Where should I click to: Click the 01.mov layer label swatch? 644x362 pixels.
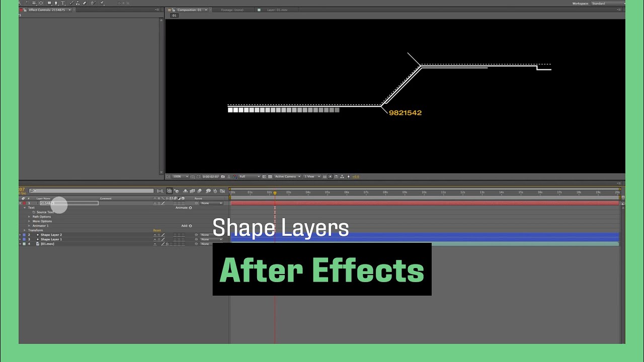[24, 244]
